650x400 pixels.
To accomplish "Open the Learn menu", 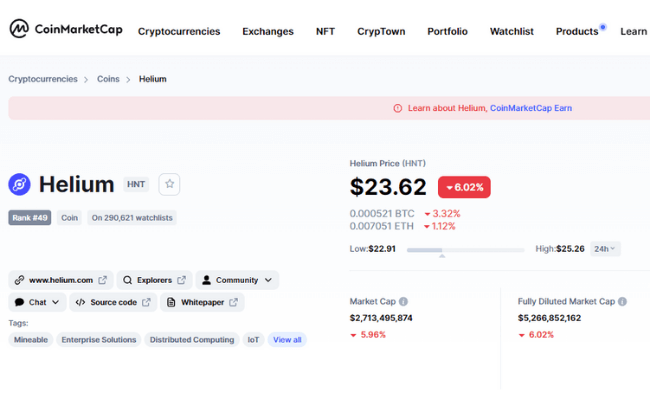I will click(x=633, y=32).
